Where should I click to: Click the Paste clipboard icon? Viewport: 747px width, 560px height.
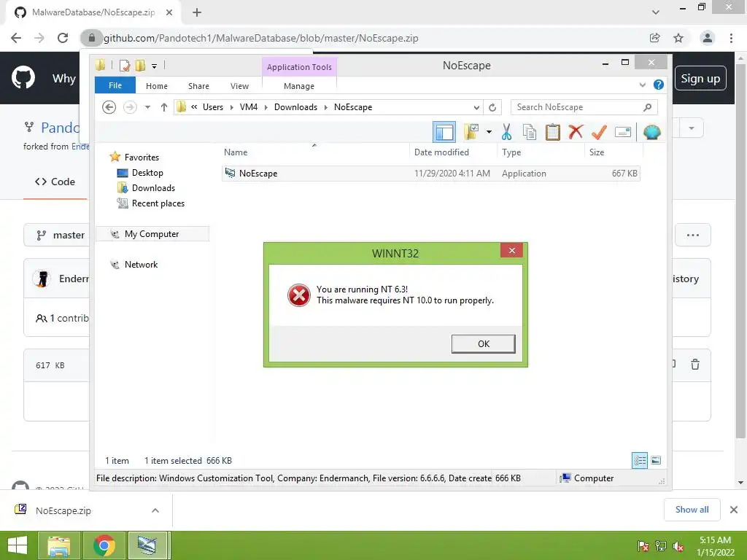(553, 132)
